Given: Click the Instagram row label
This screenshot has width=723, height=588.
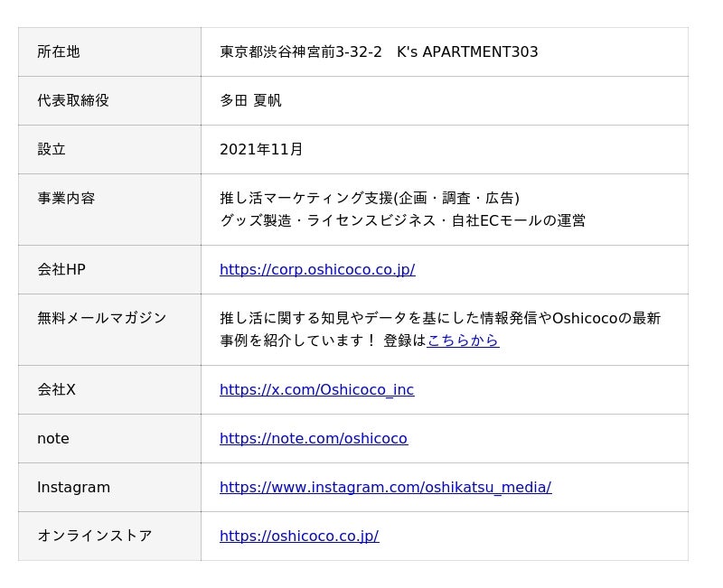Looking at the screenshot, I should [73, 488].
